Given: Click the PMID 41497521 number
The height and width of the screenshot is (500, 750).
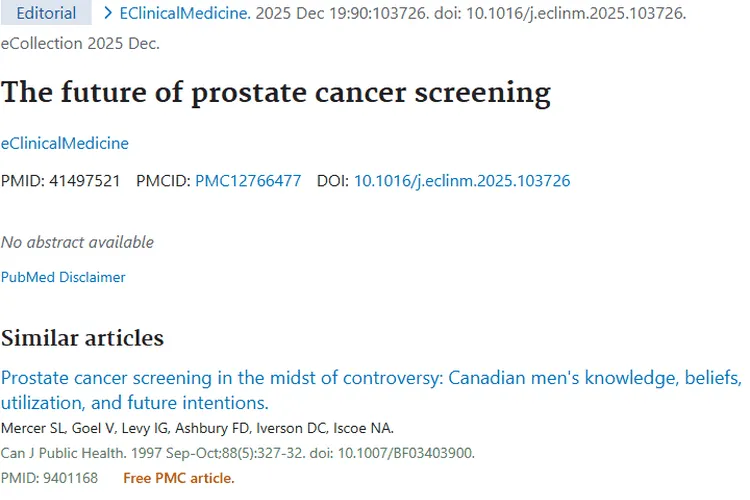Looking at the screenshot, I should coord(85,181).
